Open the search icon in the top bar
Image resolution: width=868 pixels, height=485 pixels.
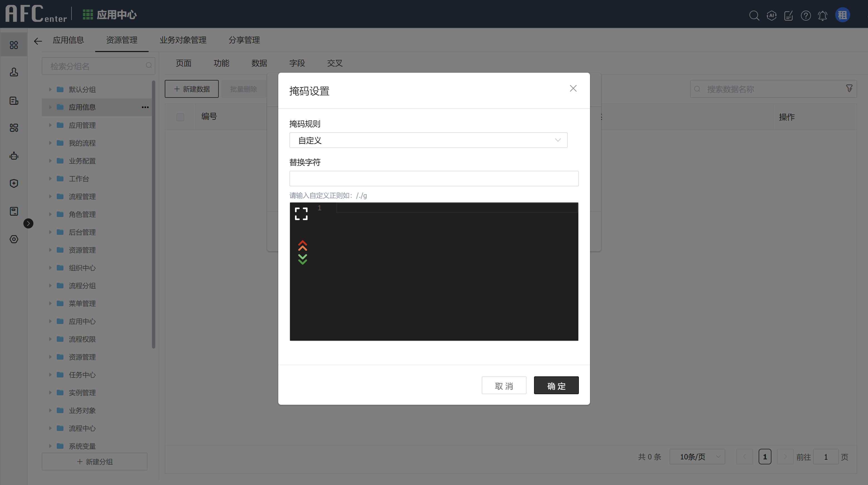pos(754,16)
